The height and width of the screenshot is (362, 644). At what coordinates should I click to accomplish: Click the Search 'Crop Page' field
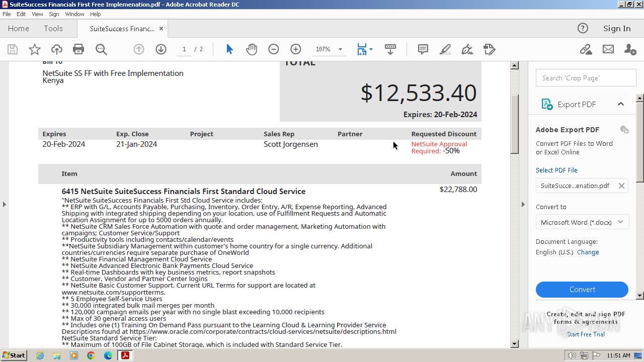click(x=586, y=78)
